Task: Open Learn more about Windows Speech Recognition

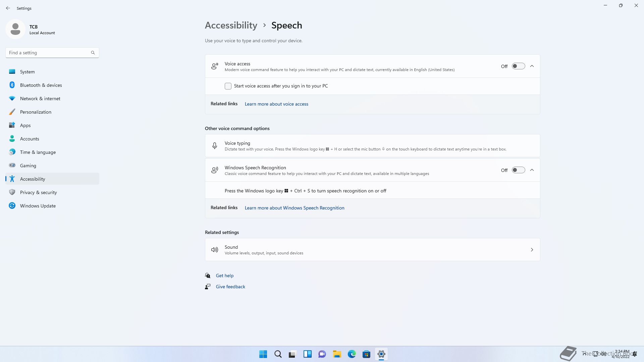Action: tap(294, 208)
